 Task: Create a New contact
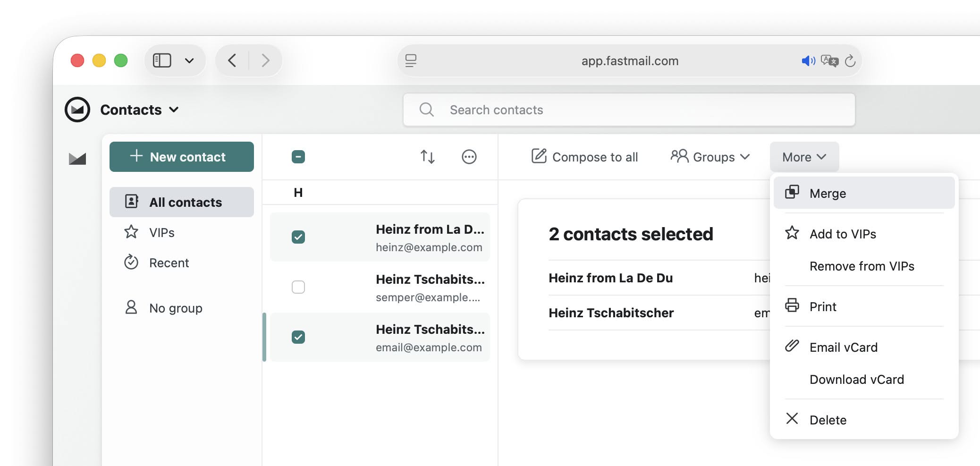tap(182, 157)
